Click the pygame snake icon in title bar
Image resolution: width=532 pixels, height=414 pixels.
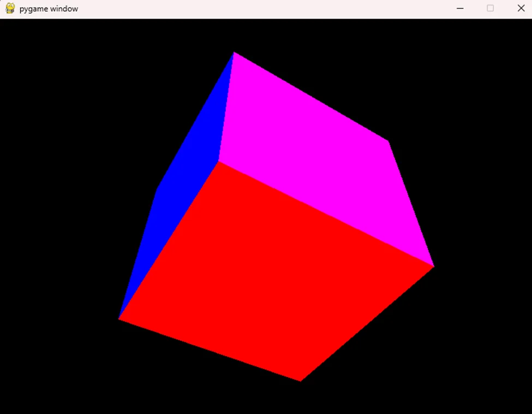click(10, 9)
